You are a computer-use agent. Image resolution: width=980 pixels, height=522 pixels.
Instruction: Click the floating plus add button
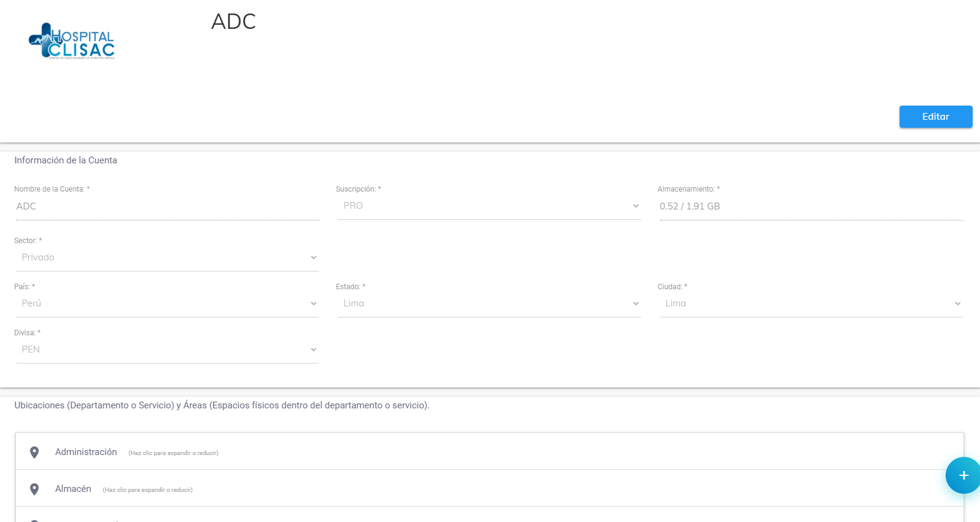pos(963,475)
